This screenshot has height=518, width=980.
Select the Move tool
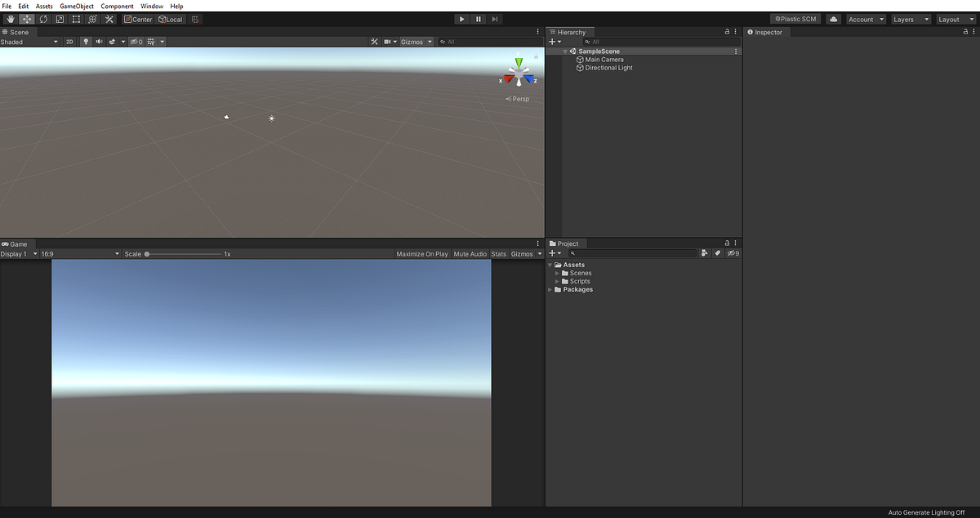coord(27,19)
